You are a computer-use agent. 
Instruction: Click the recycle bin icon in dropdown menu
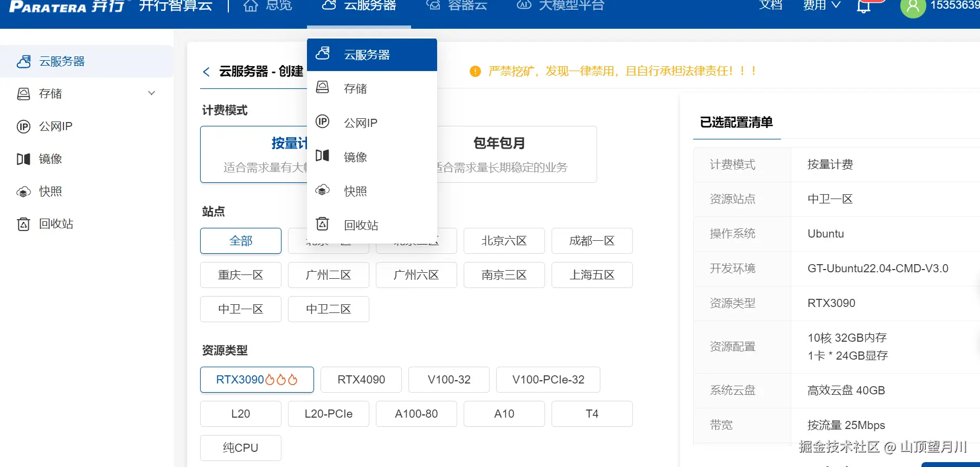click(323, 223)
